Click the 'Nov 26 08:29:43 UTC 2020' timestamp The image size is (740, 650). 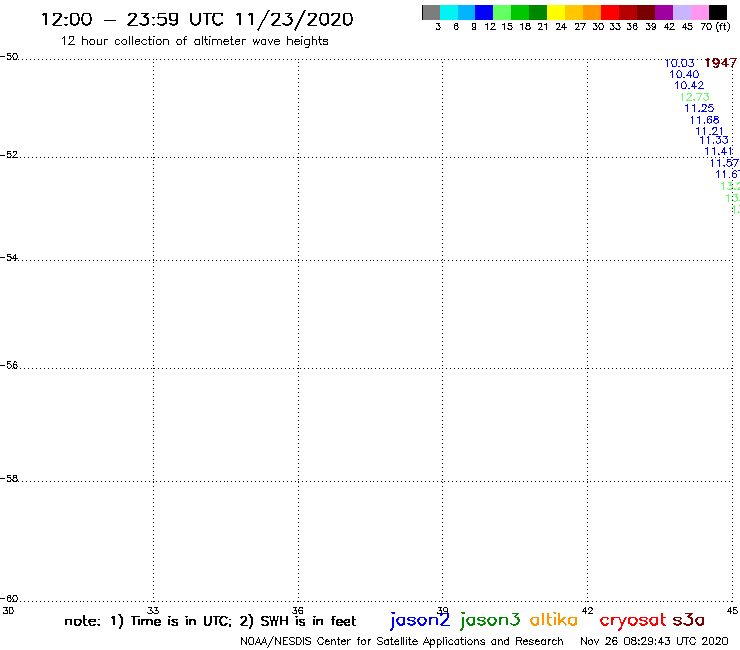click(654, 642)
